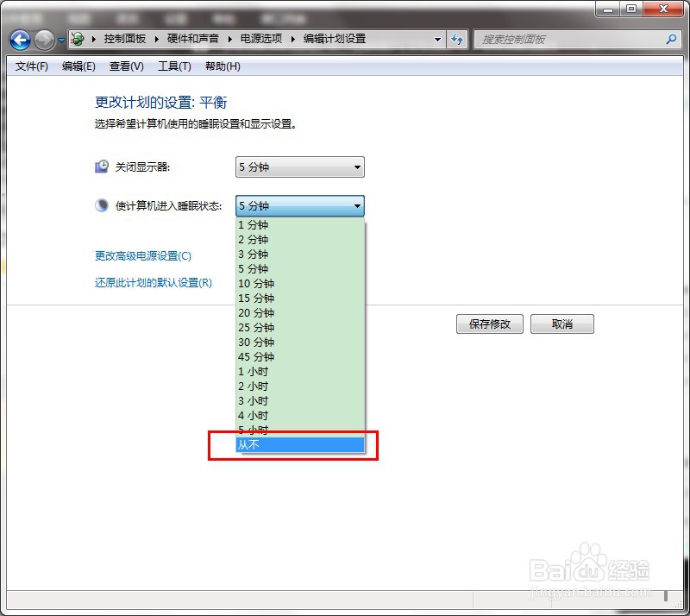The width and height of the screenshot is (690, 616).
Task: Open the 文件(F) menu
Action: (x=31, y=66)
